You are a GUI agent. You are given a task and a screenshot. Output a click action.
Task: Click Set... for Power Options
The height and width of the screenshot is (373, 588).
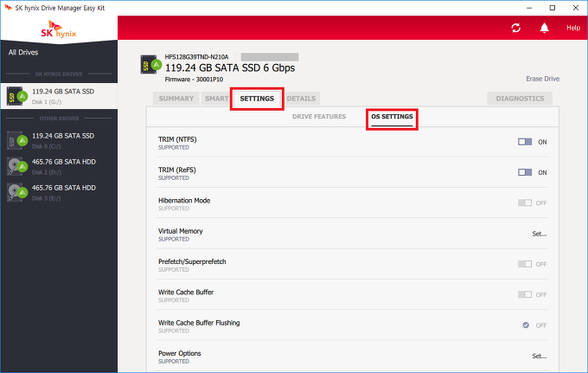[540, 356]
